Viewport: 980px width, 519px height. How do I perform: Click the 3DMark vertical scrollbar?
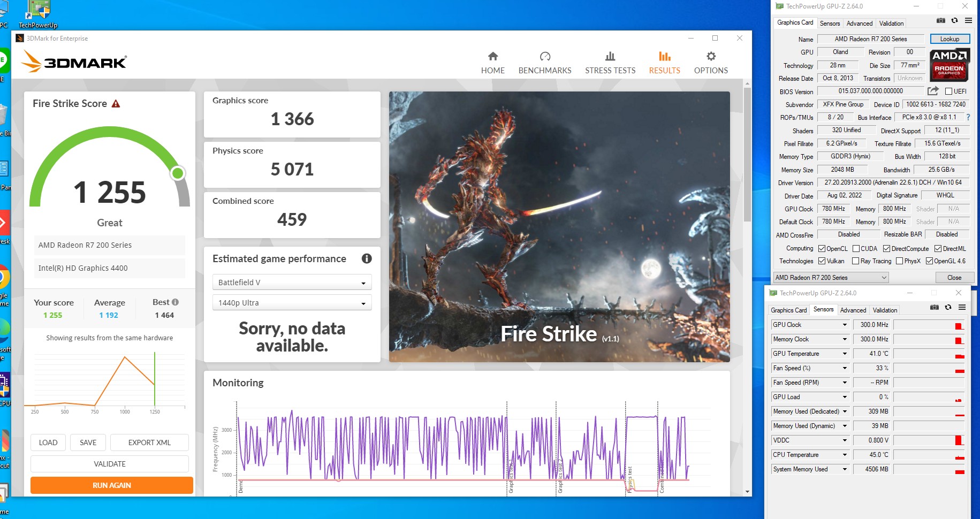[x=747, y=155]
